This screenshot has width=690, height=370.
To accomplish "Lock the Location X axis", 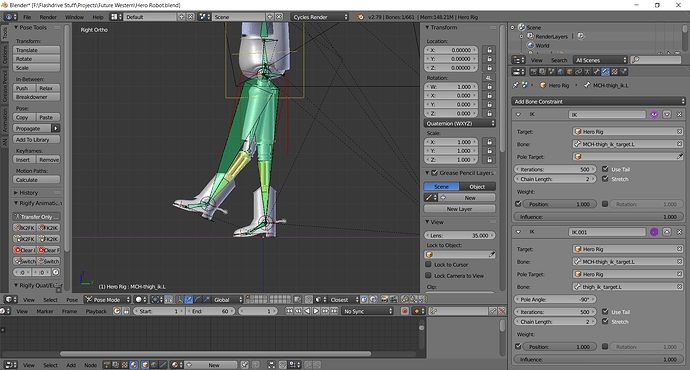I will click(x=489, y=50).
